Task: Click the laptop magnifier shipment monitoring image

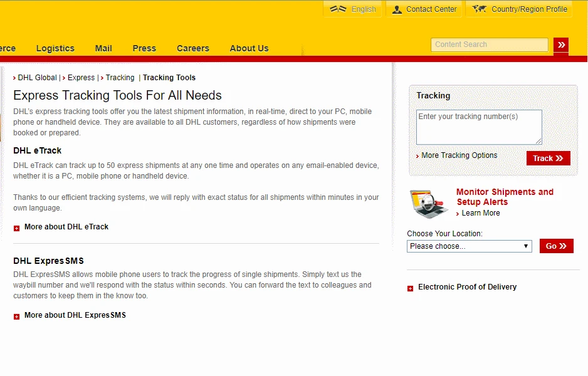Action: (429, 203)
